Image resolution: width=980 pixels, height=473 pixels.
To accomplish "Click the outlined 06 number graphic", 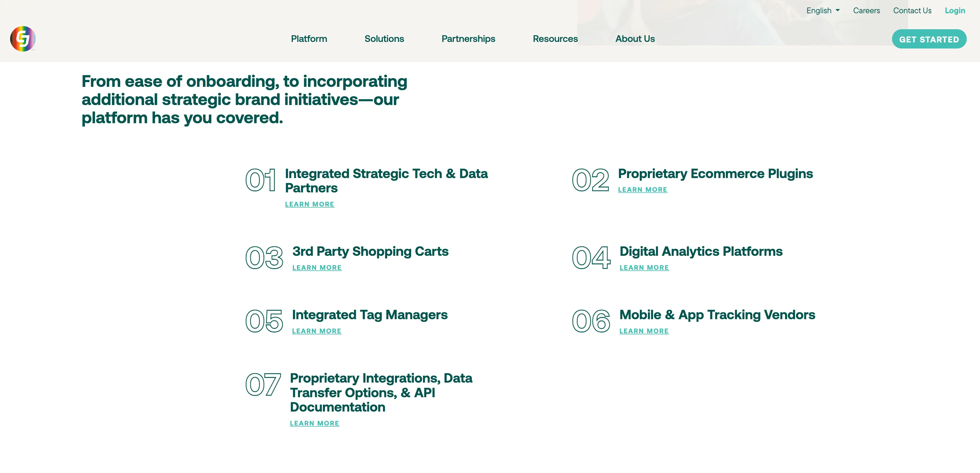I will (591, 321).
